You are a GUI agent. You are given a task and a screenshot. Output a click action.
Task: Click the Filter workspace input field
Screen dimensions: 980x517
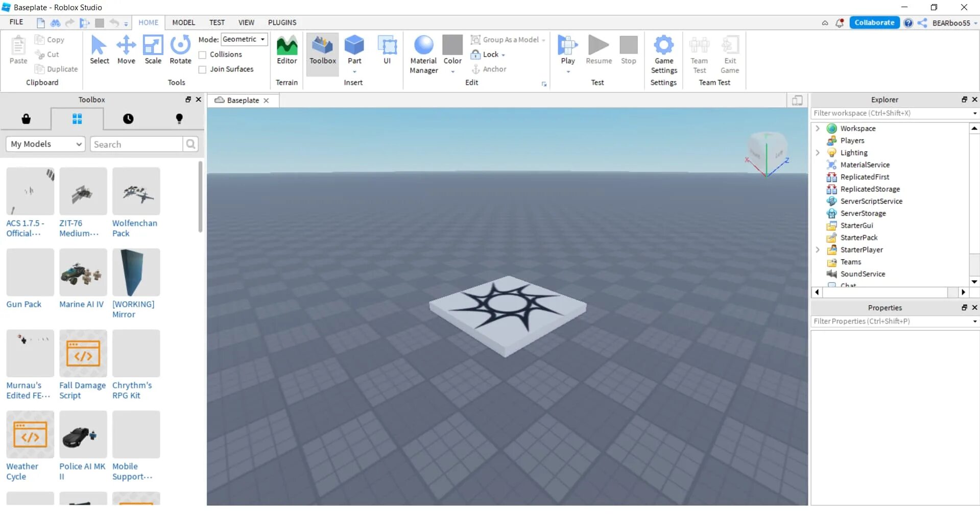(x=891, y=113)
